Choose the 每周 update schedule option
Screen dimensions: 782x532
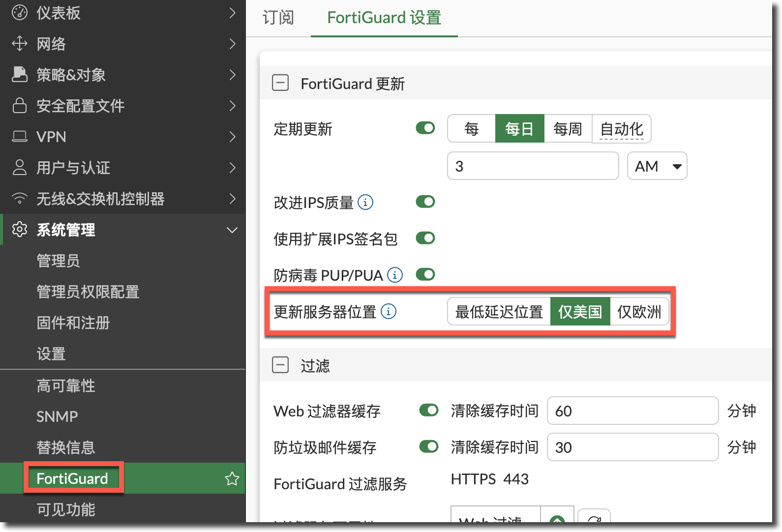[568, 129]
